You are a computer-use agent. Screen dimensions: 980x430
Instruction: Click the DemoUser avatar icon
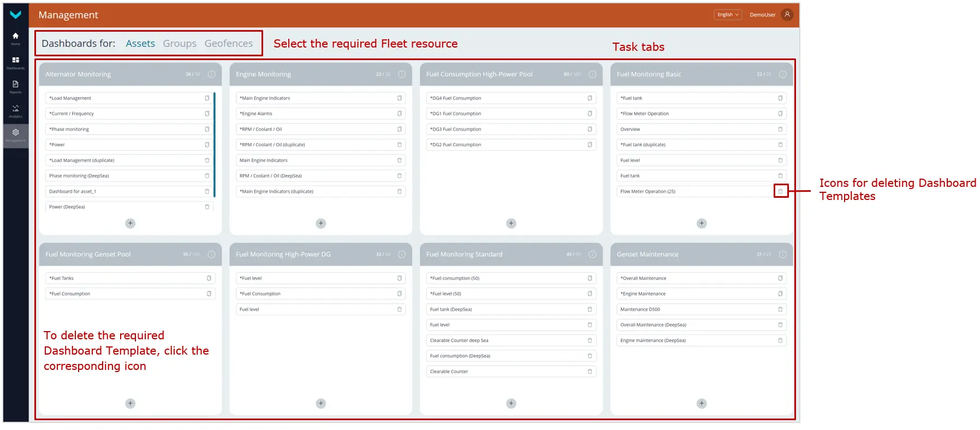pos(787,15)
